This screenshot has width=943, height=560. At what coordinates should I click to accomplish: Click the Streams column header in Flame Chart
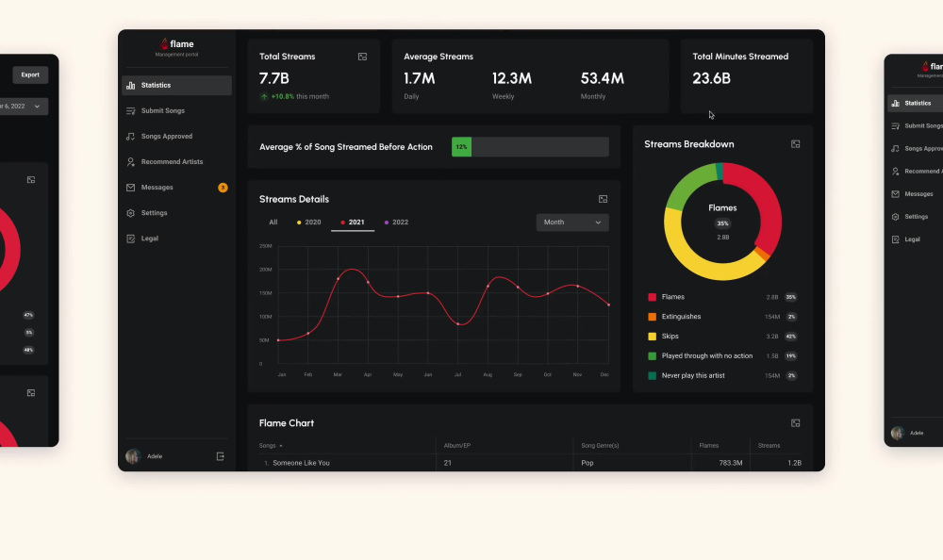pos(769,446)
